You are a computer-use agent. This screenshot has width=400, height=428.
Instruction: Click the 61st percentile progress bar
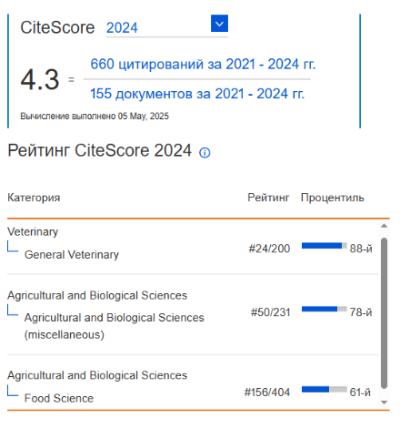coord(324,389)
